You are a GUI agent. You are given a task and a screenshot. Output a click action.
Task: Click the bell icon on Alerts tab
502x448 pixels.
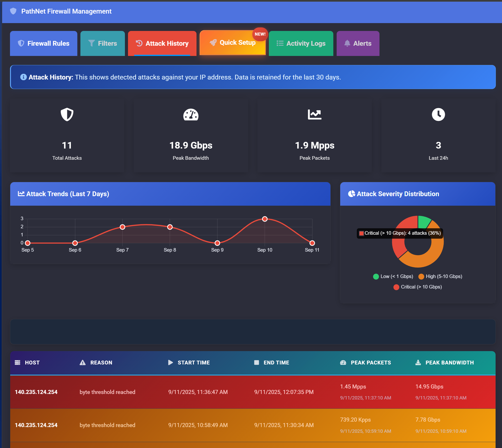click(347, 43)
